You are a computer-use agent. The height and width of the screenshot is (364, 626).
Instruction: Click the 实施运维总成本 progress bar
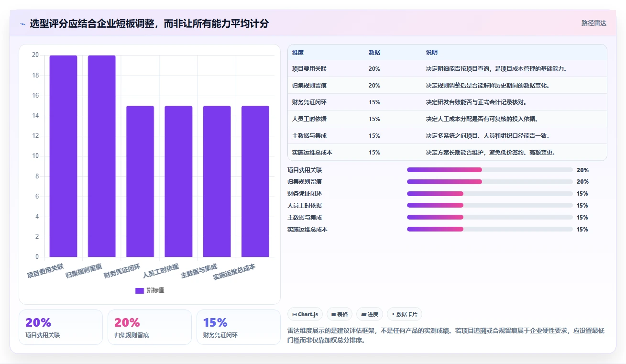point(490,229)
